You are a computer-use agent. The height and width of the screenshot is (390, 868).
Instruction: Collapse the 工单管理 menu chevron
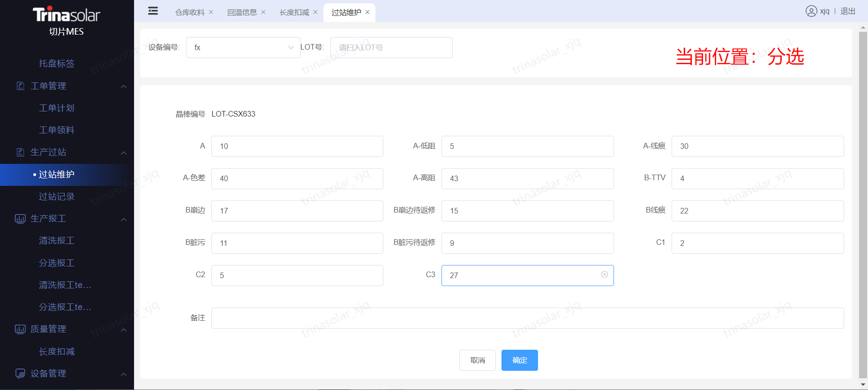pos(124,86)
